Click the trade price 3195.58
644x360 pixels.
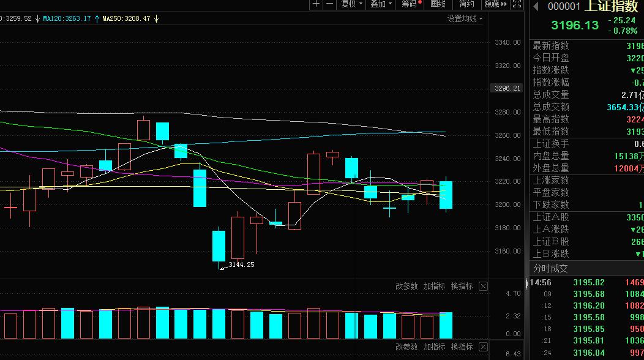588,318
